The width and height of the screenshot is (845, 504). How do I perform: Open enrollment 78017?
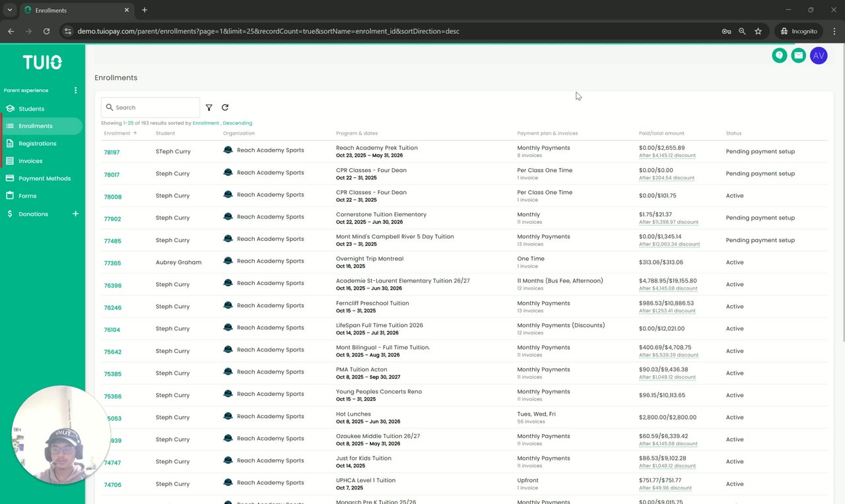(112, 175)
